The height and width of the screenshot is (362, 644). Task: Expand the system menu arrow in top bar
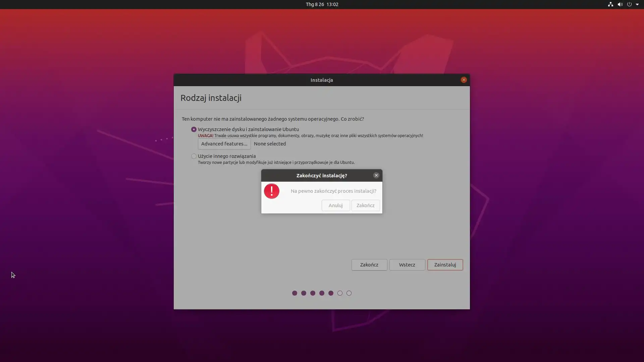(637, 4)
